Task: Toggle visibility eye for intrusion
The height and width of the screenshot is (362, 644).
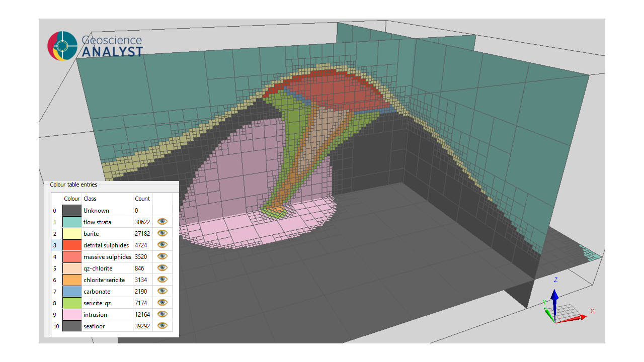Action: (162, 314)
